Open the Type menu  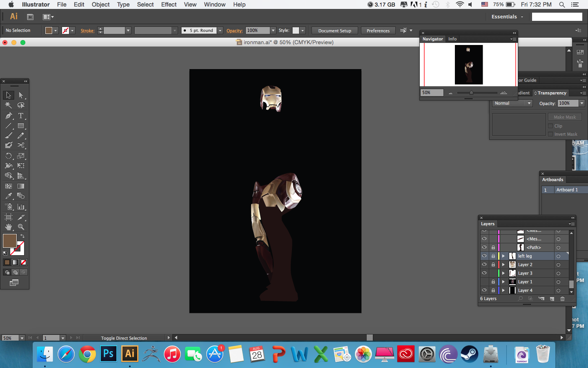click(123, 4)
